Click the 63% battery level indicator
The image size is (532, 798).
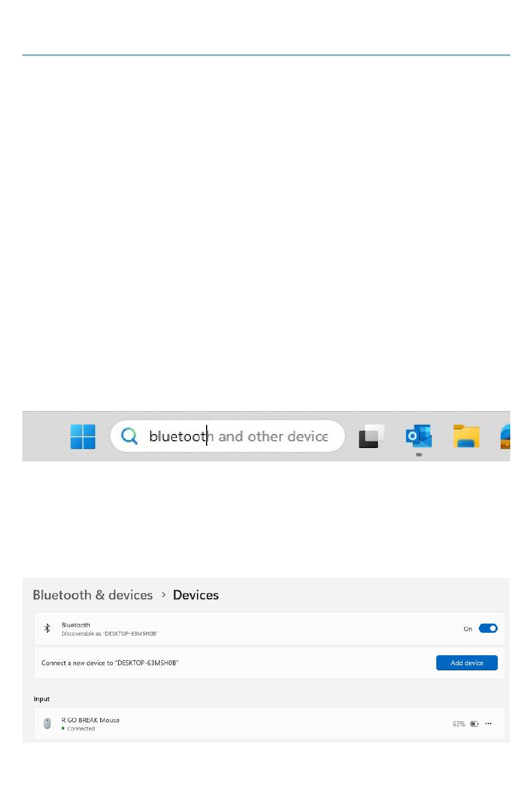tap(459, 724)
